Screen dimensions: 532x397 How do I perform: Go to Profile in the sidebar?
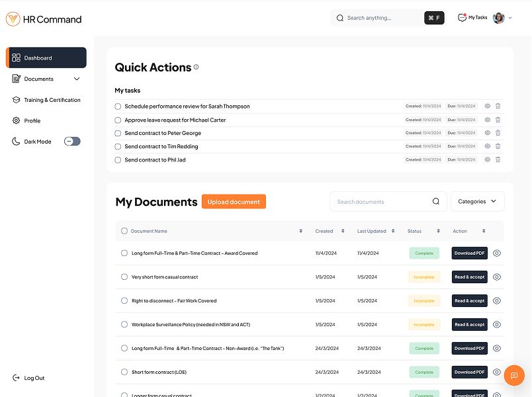pos(32,121)
